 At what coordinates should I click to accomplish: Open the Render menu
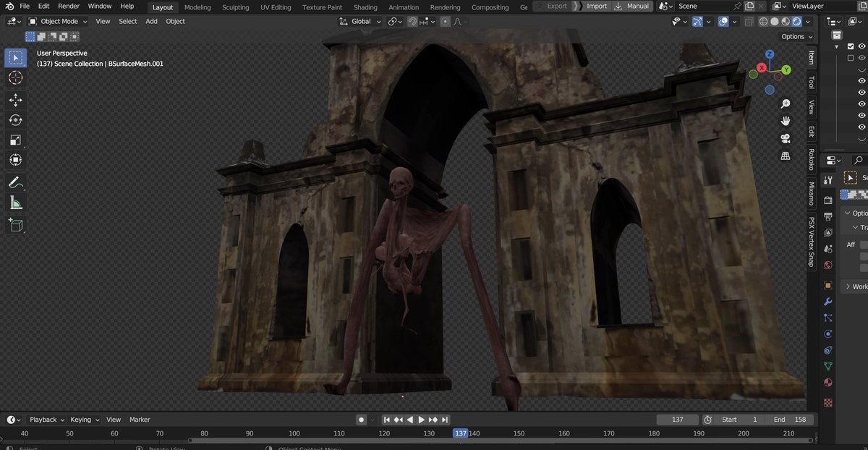[x=69, y=6]
